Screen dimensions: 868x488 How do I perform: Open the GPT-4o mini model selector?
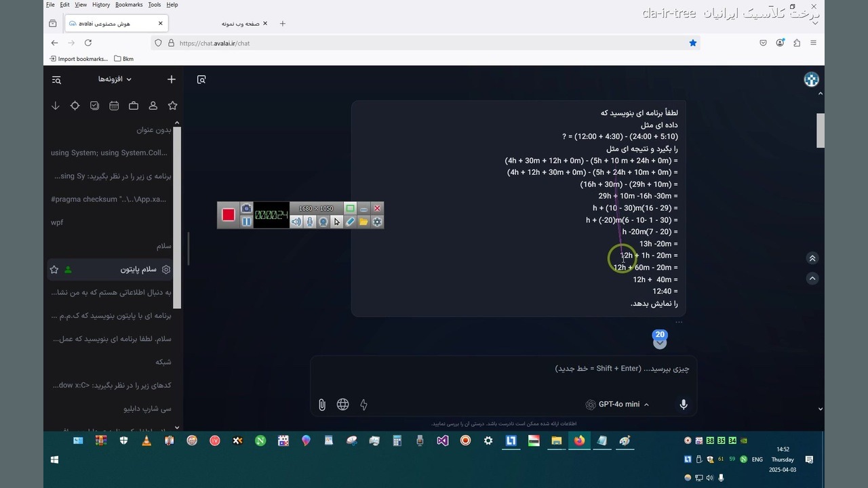[617, 405]
